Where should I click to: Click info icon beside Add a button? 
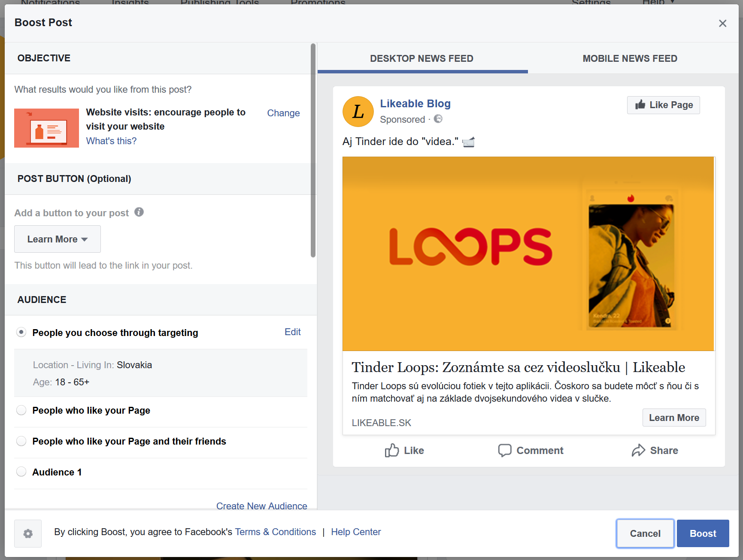pyautogui.click(x=139, y=212)
